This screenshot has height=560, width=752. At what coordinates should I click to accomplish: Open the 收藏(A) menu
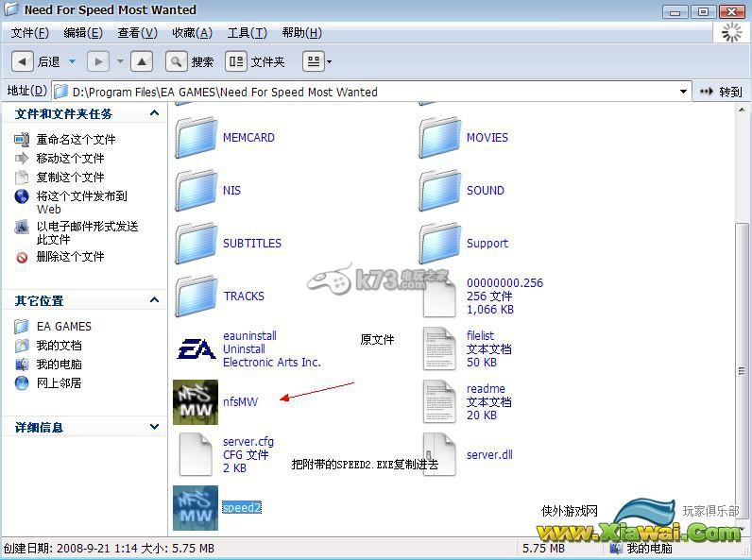click(192, 33)
